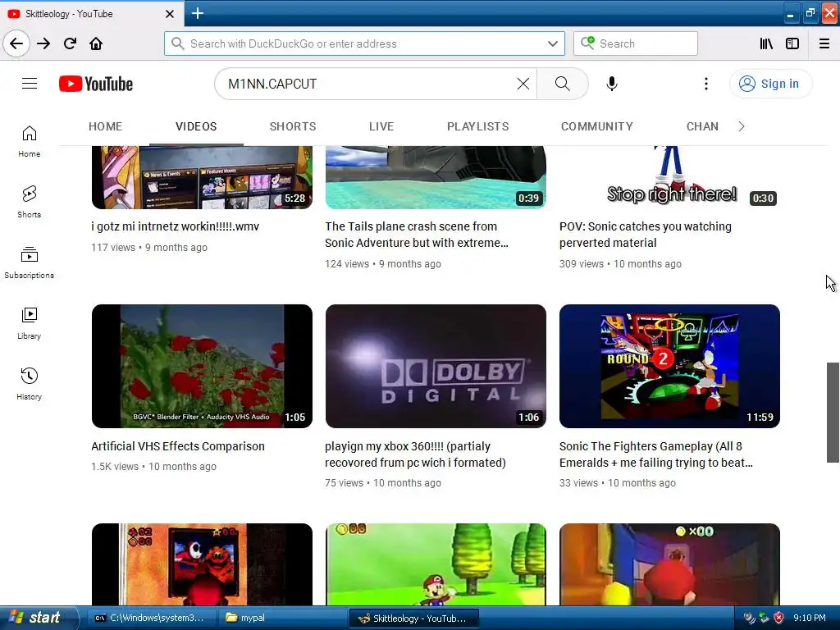Image resolution: width=840 pixels, height=630 pixels.
Task: Switch to the mypal folder taskbar button
Action: tap(283, 618)
